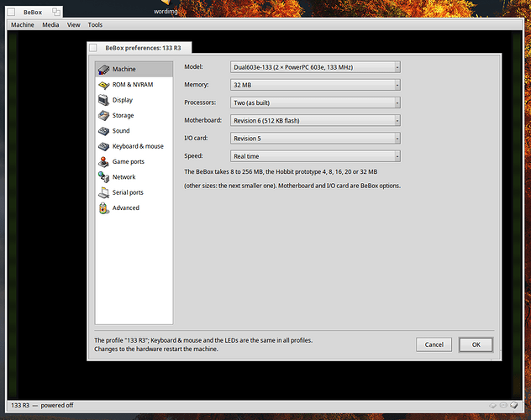The image size is (531, 420).
Task: Select the Sound card icon
Action: click(103, 131)
